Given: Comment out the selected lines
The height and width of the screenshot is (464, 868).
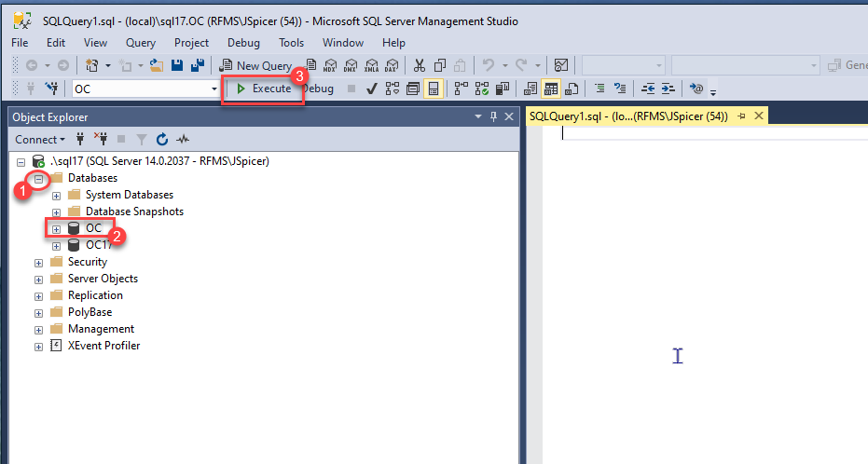Looking at the screenshot, I should click(x=599, y=89).
